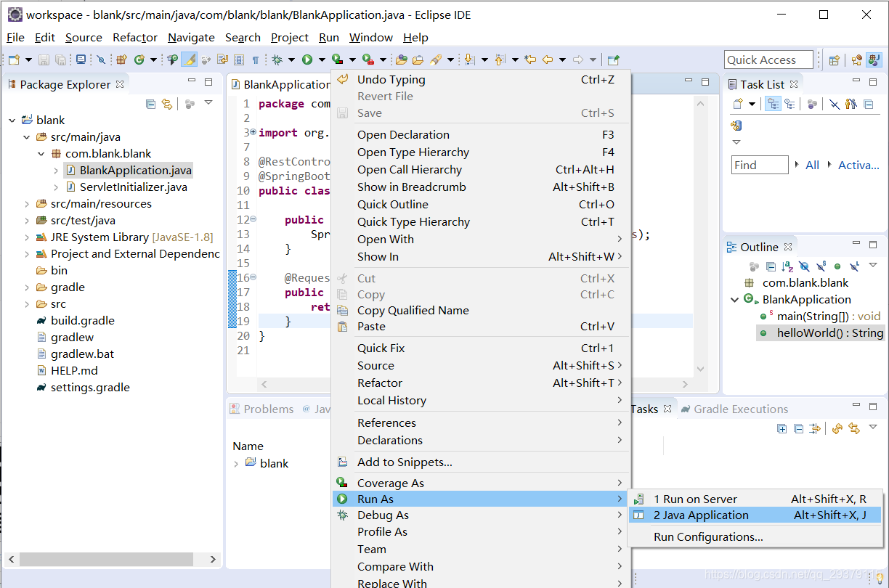This screenshot has height=588, width=889.
Task: Collapse All in Package Explorer toolbar
Action: pos(151,104)
